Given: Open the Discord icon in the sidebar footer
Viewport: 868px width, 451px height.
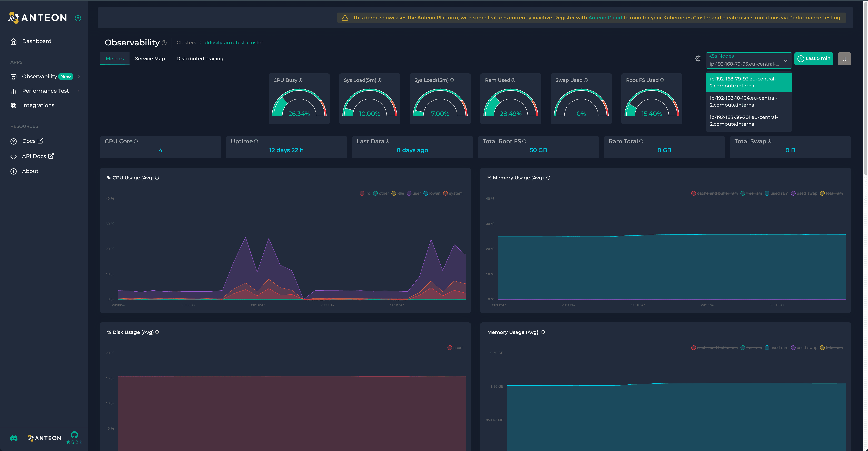Looking at the screenshot, I should point(14,438).
